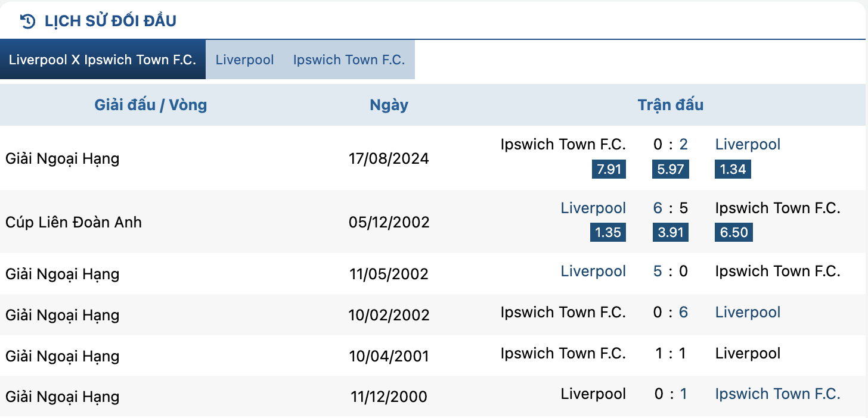Click the Trận đấu column header
This screenshot has width=868, height=418.
pyautogui.click(x=671, y=105)
